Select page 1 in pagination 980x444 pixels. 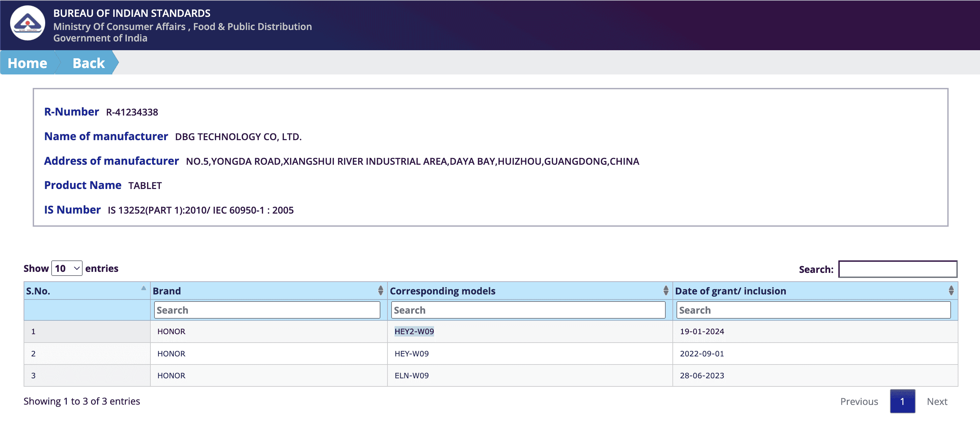coord(902,402)
